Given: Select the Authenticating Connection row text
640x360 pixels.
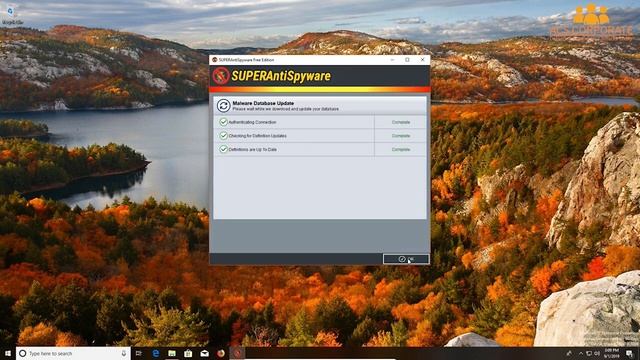Looking at the screenshot, I should 252,122.
